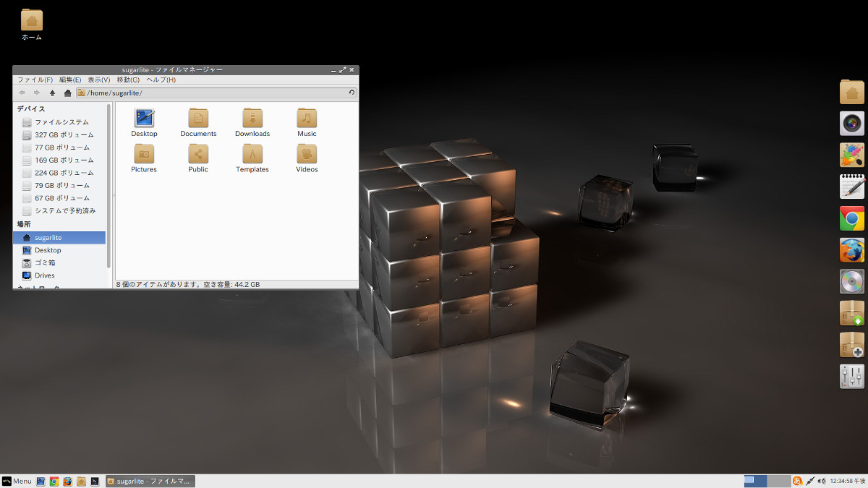The height and width of the screenshot is (488, 868).
Task: Select ファイルシステム in the sidebar
Action: coord(60,122)
